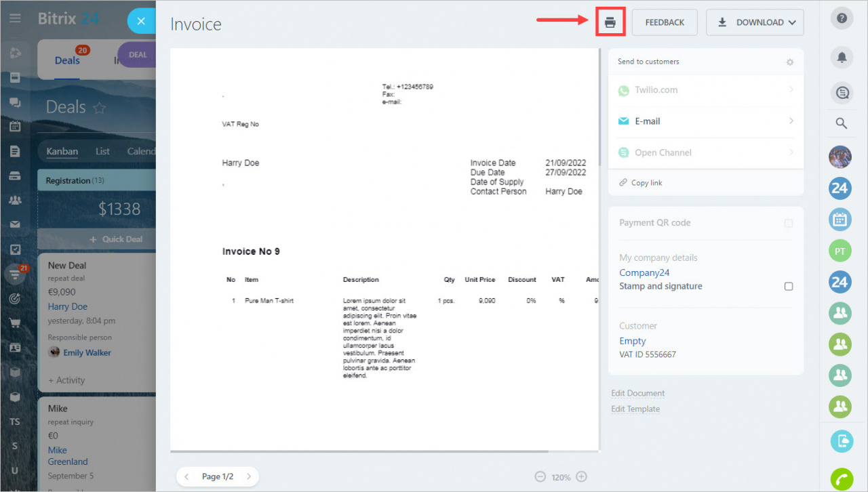The image size is (868, 492).
Task: Open the CRM funnel icon with 21 badge
Action: pos(15,274)
